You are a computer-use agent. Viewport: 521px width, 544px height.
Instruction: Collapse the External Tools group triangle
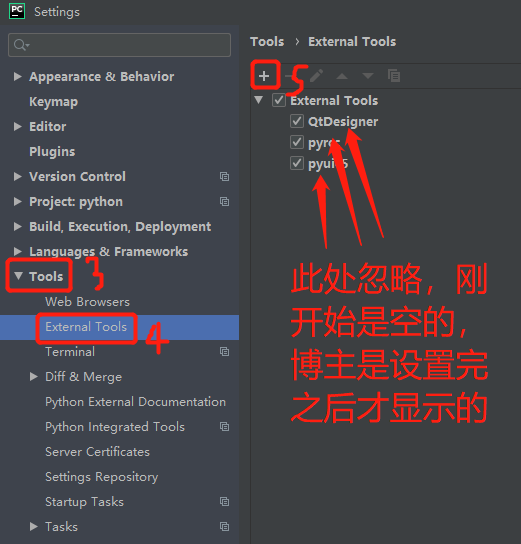[x=258, y=100]
